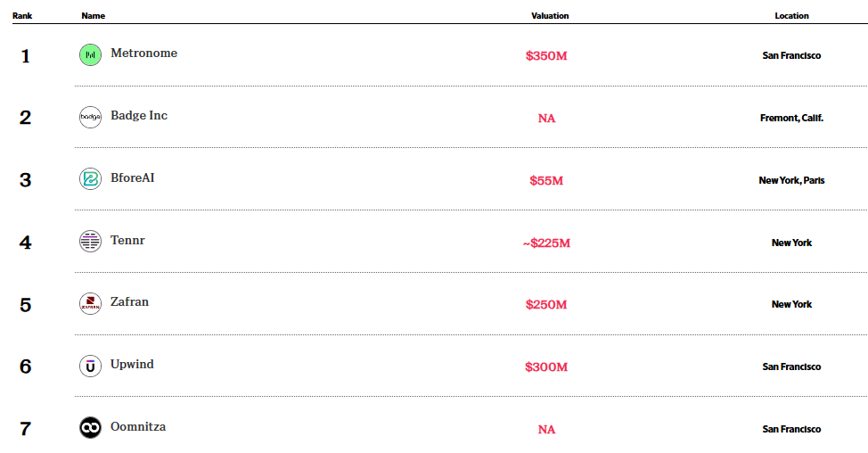Sort by the Location column header
868x453 pixels.
coord(791,16)
